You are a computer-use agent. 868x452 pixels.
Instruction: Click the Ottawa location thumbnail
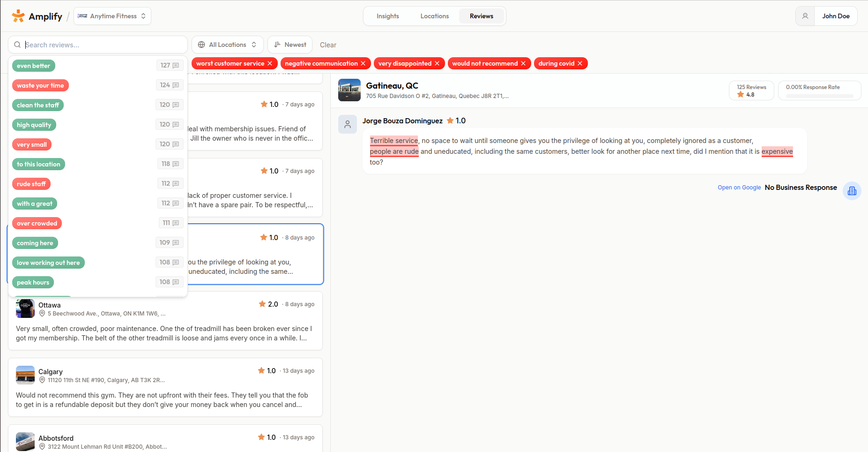25,309
